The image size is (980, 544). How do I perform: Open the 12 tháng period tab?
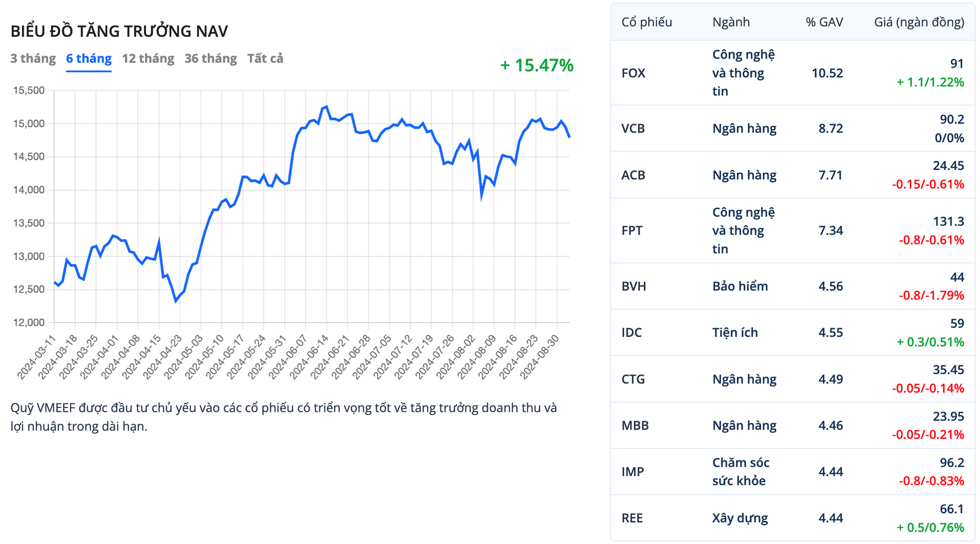pyautogui.click(x=148, y=59)
